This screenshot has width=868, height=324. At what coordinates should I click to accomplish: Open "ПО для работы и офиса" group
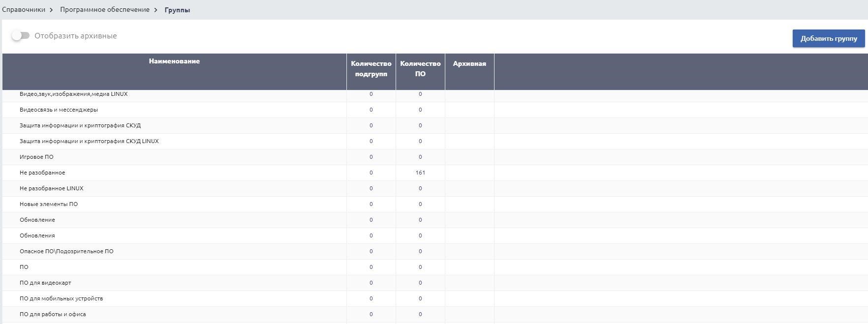pyautogui.click(x=53, y=314)
